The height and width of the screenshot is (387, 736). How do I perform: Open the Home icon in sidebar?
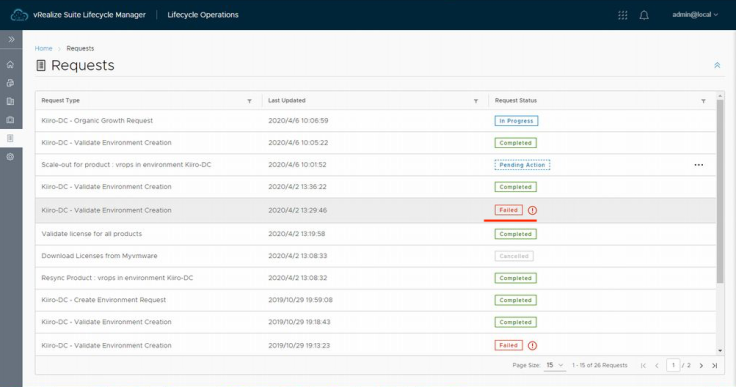(10, 65)
